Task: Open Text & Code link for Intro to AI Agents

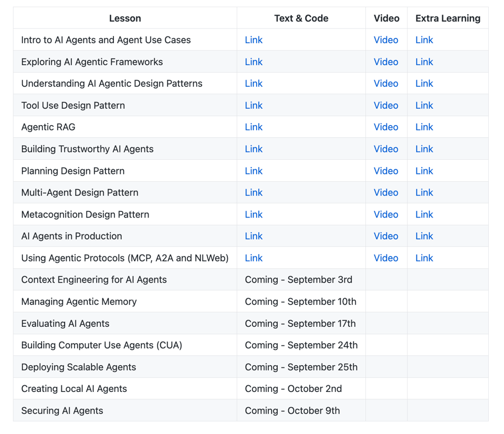Action: point(254,40)
